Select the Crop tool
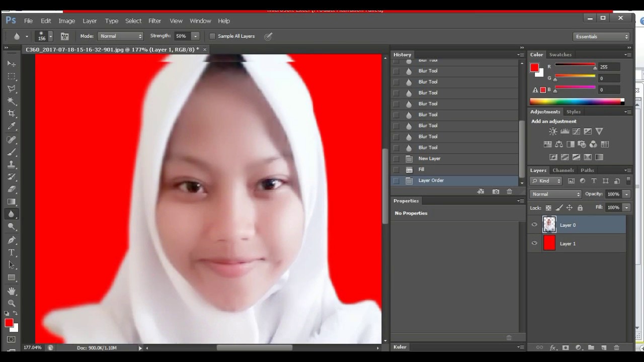 [12, 114]
